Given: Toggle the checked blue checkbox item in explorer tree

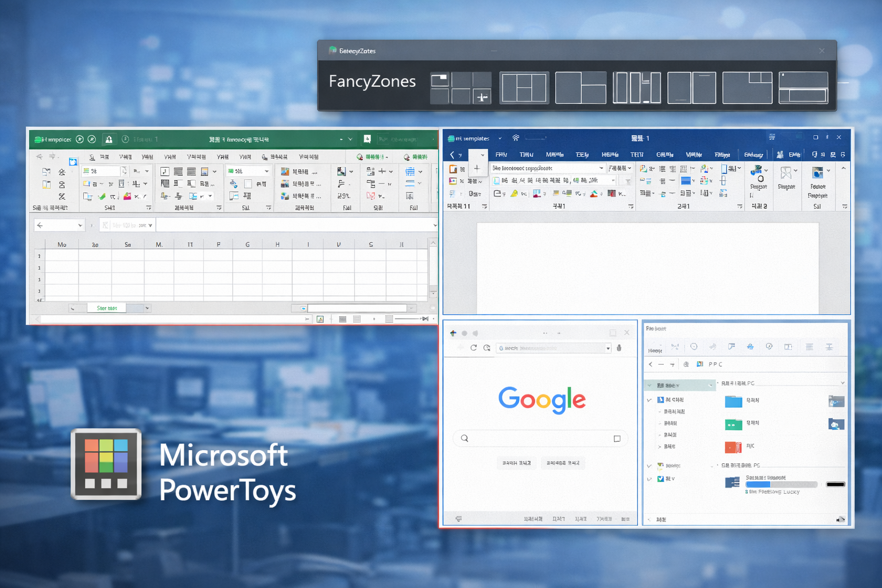Looking at the screenshot, I should pos(660,478).
